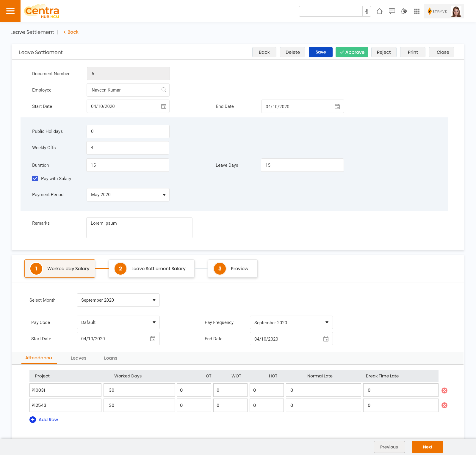Image resolution: width=476 pixels, height=455 pixels.
Task: Approve the leave settlement
Action: [x=352, y=52]
